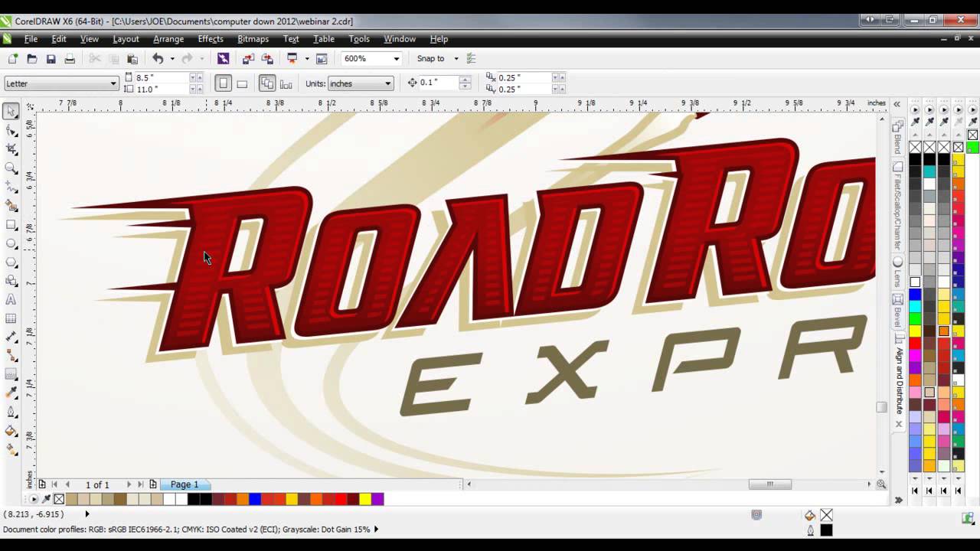
Task: Expand the color profiles status arrow
Action: 376,529
